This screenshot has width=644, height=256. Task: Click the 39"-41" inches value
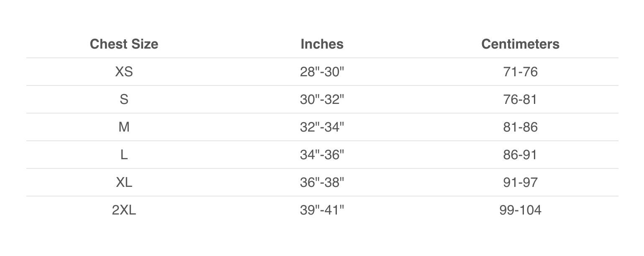[x=322, y=210]
